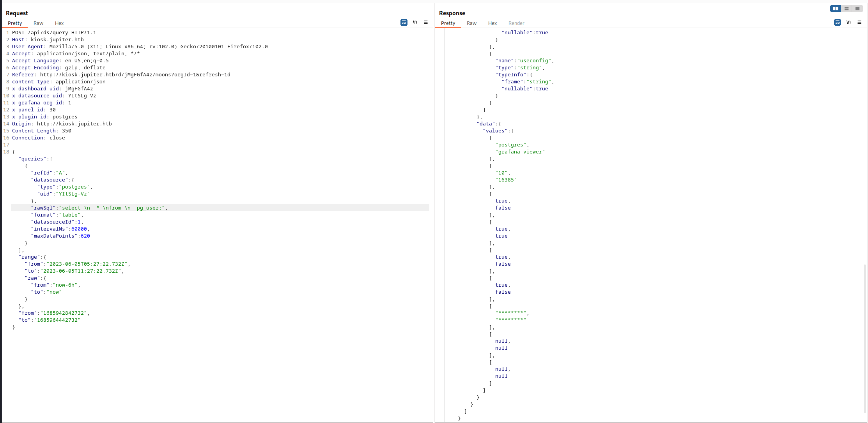
Task: Switch to single tabbed panel layout
Action: (x=857, y=9)
